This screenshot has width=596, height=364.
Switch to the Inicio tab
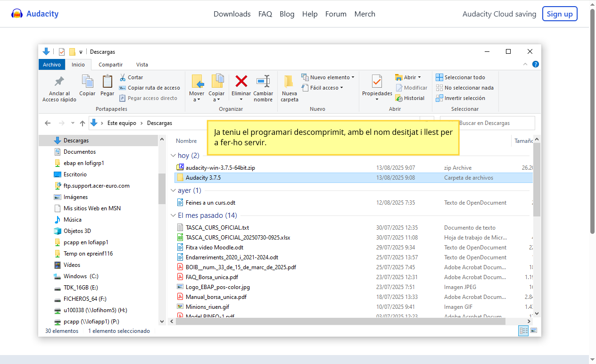(x=78, y=65)
